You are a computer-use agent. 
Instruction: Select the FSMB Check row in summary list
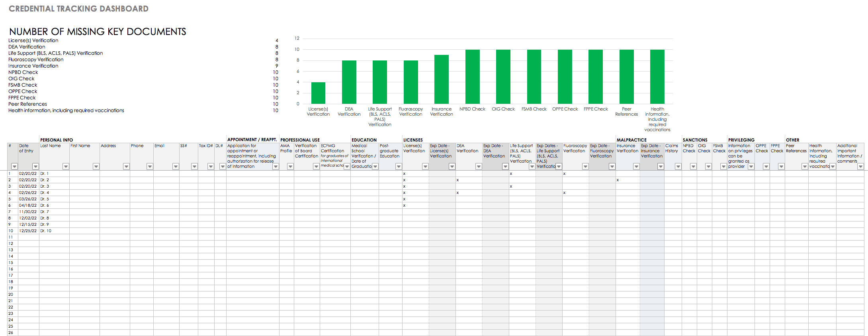(23, 85)
